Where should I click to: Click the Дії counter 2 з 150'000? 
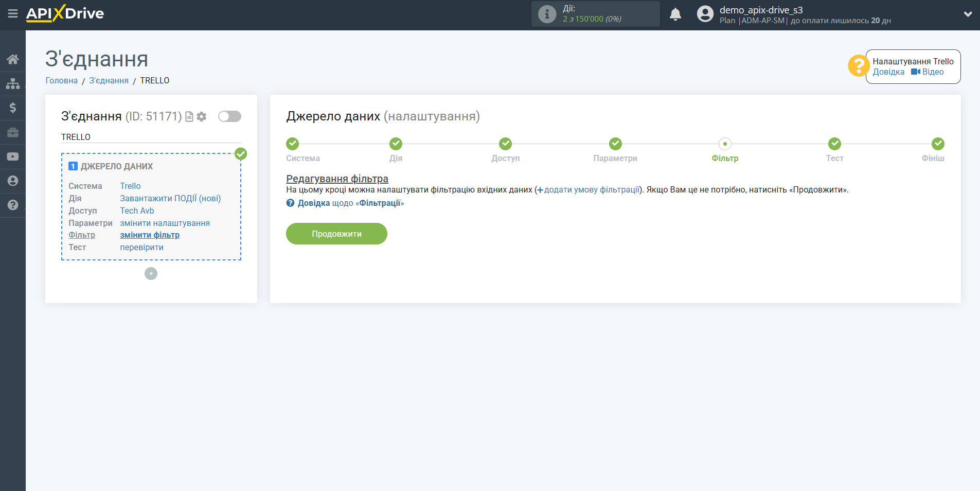(592, 19)
